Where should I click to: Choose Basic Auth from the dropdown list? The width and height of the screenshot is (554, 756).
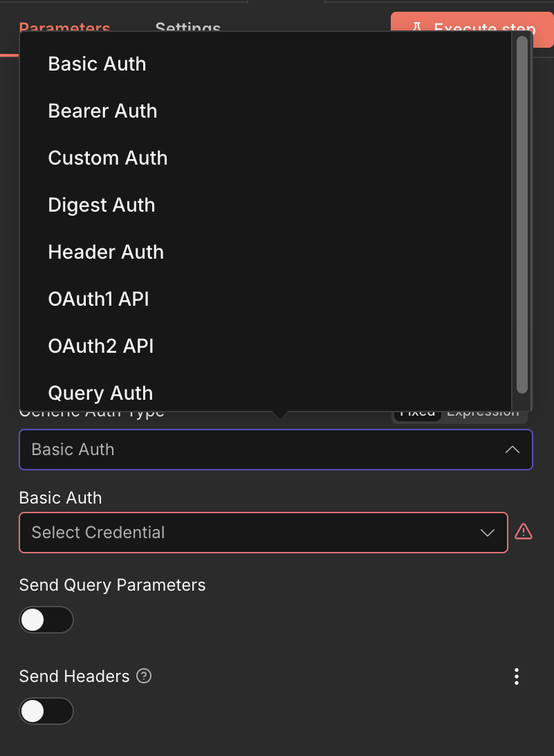click(x=97, y=64)
